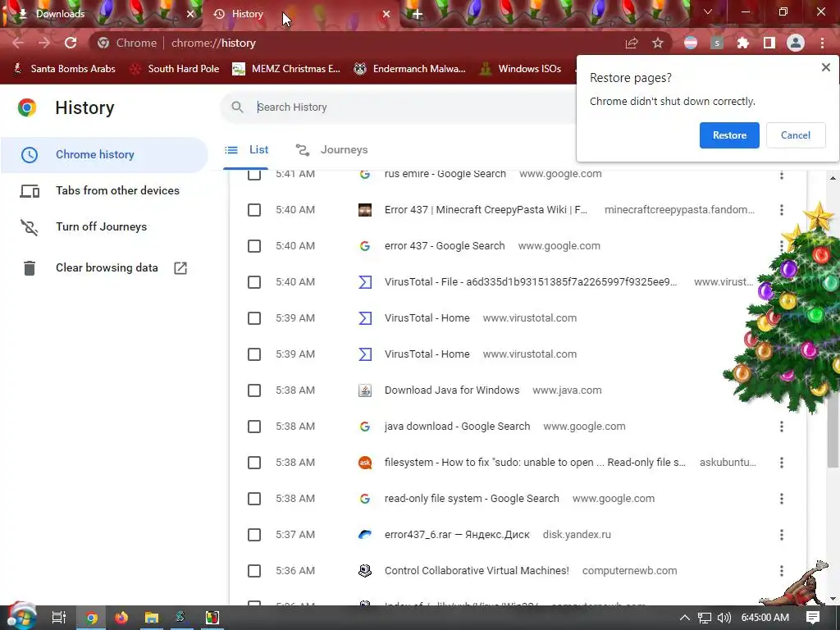840x630 pixels.
Task: Open actions menu for rus emire entry
Action: (782, 175)
